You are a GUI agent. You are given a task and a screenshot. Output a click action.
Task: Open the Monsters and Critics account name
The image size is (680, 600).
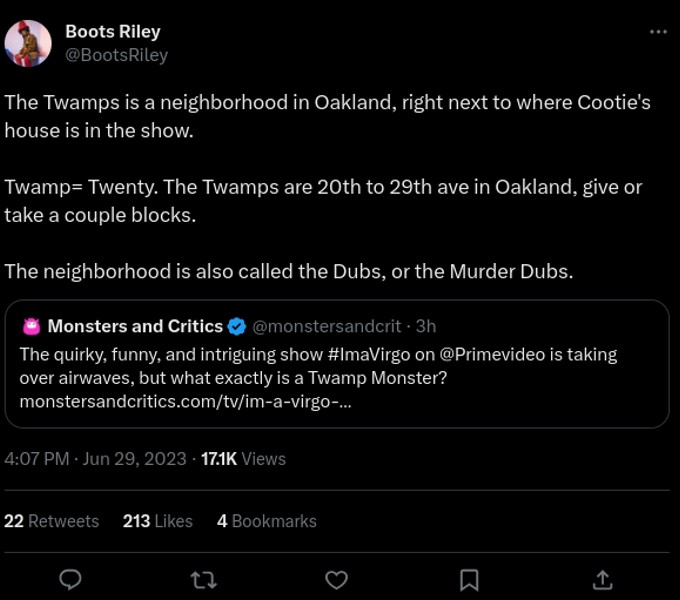pyautogui.click(x=135, y=326)
